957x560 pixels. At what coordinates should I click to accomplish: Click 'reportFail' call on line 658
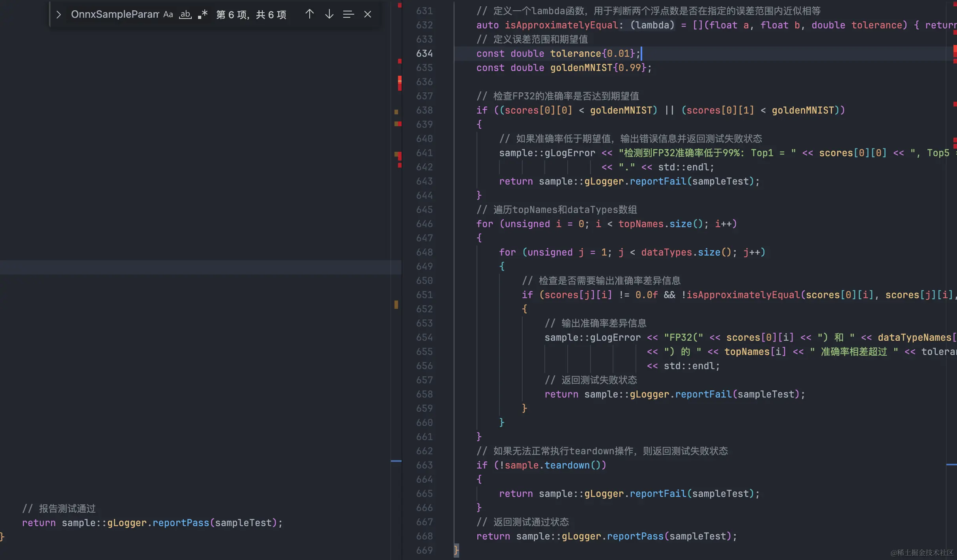(703, 394)
